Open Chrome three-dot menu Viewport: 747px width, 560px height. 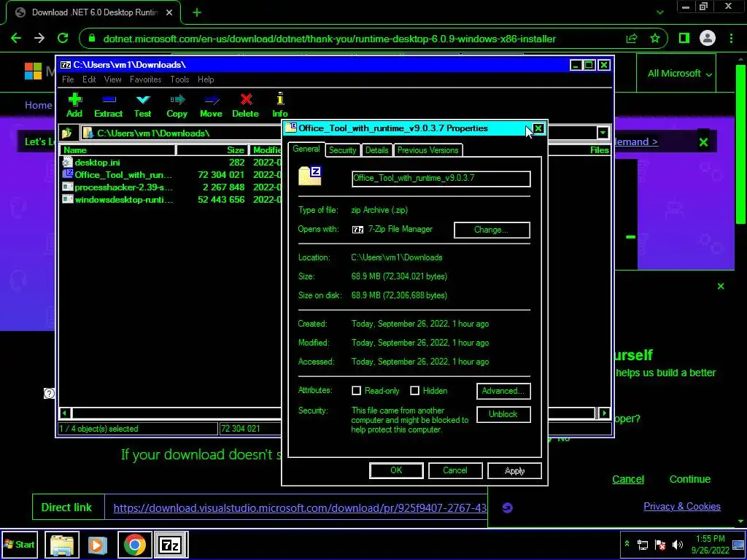(x=731, y=39)
